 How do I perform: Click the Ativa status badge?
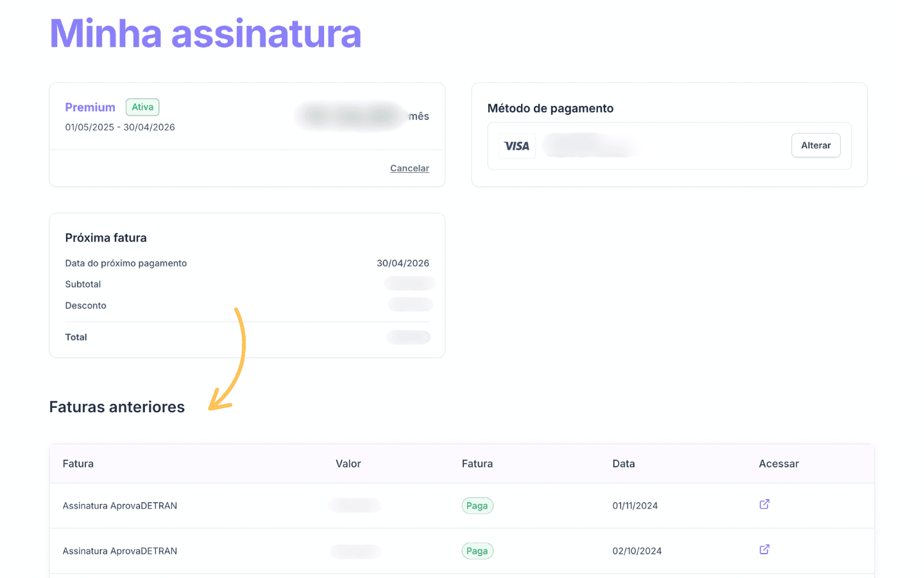click(142, 107)
